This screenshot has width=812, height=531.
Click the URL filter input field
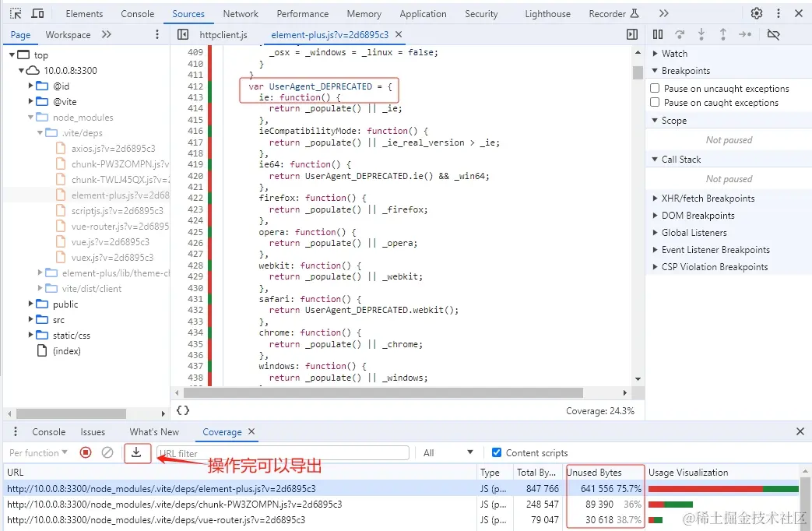point(283,453)
